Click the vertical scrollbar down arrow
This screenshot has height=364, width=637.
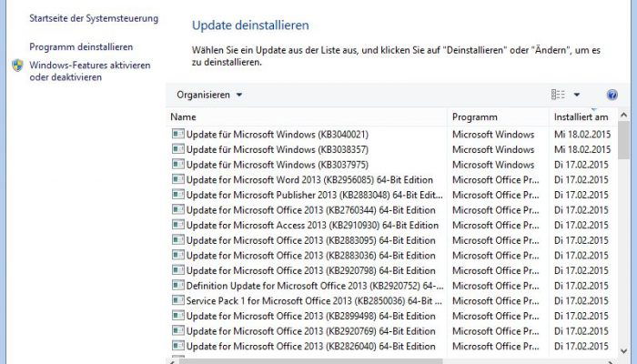[x=624, y=351]
